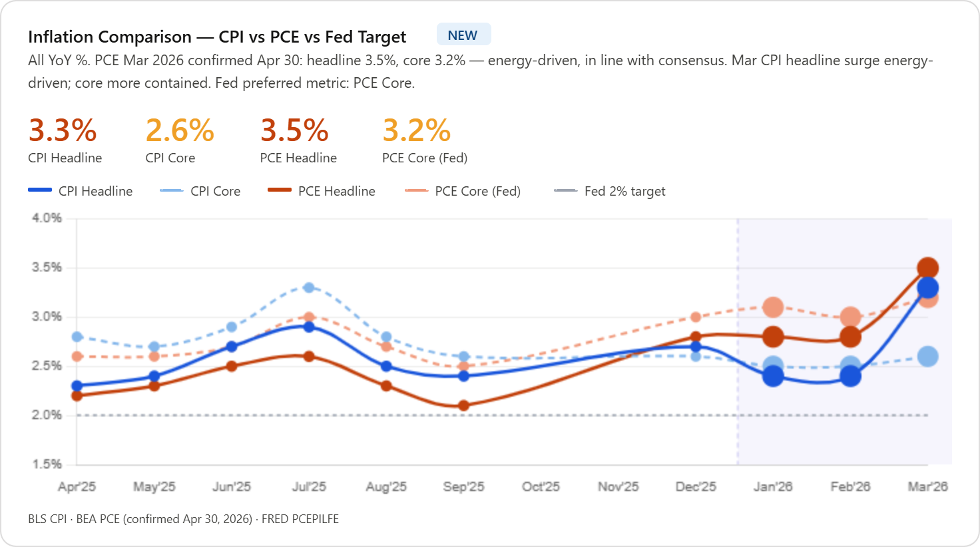Screen dimensions: 980x547
Task: Toggle PCE Core (Fed) legend entry
Action: pyautogui.click(x=463, y=191)
